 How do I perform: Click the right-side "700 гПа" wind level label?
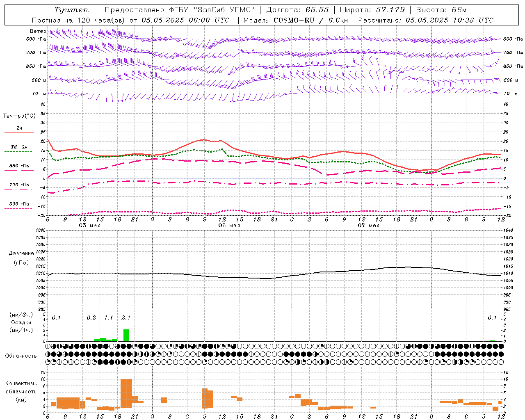pos(513,52)
